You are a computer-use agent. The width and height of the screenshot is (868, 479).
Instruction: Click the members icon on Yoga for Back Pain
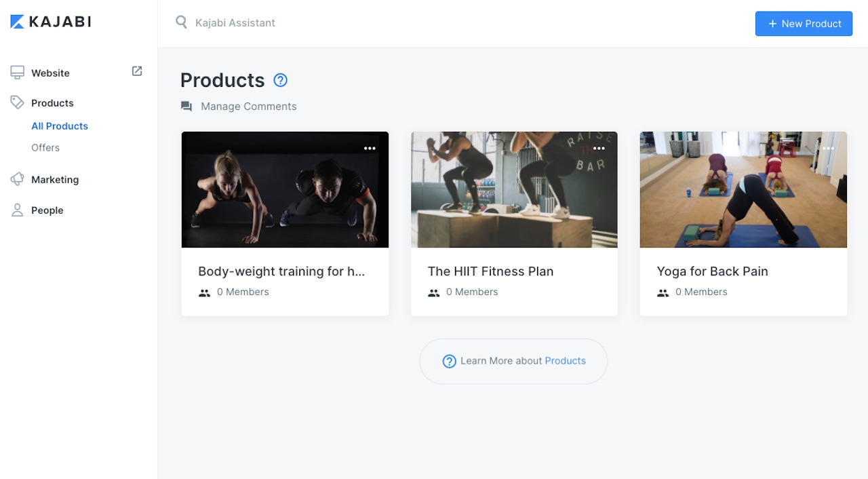[663, 292]
